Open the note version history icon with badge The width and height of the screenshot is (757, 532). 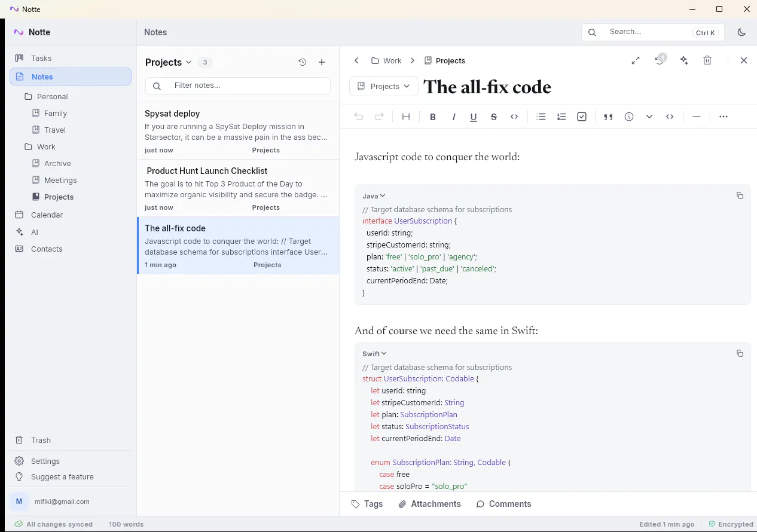coord(660,60)
